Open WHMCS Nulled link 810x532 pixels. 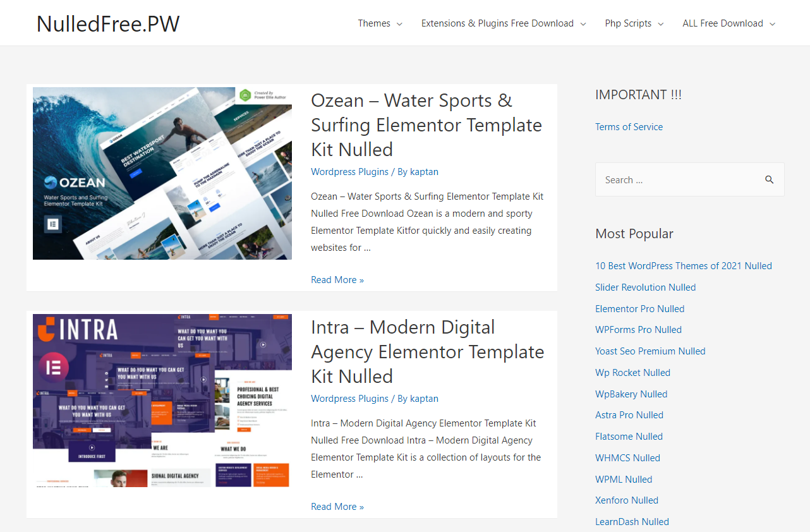627,458
